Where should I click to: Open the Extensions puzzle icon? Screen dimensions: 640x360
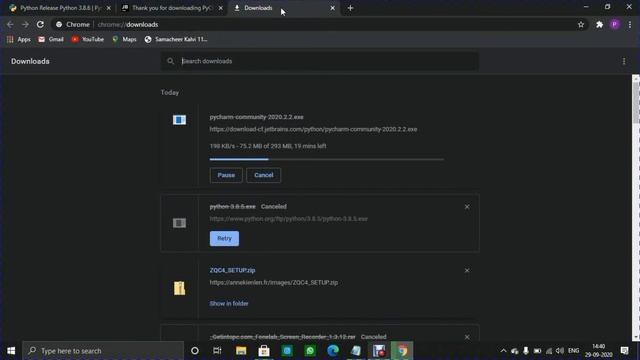click(x=599, y=24)
